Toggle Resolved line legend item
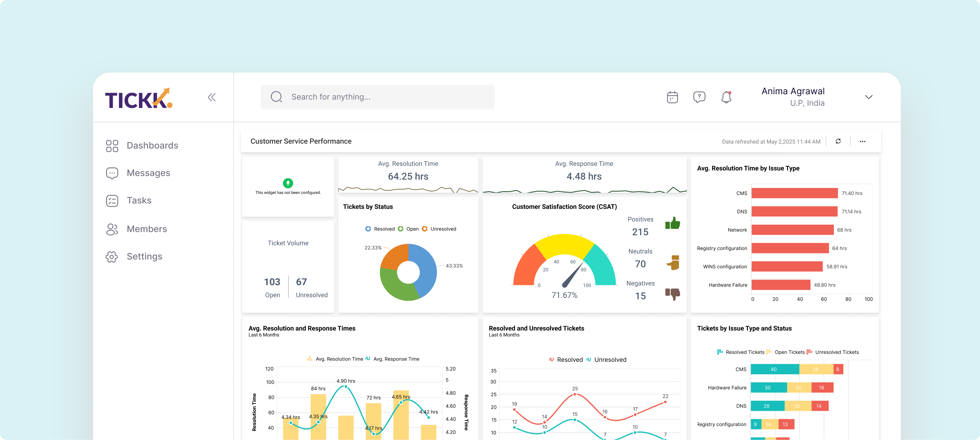 coord(566,360)
